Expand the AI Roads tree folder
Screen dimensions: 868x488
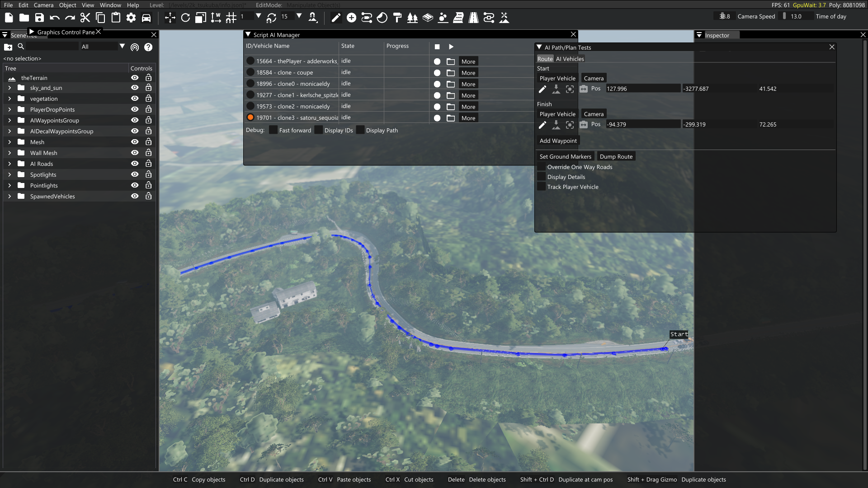pyautogui.click(x=9, y=164)
